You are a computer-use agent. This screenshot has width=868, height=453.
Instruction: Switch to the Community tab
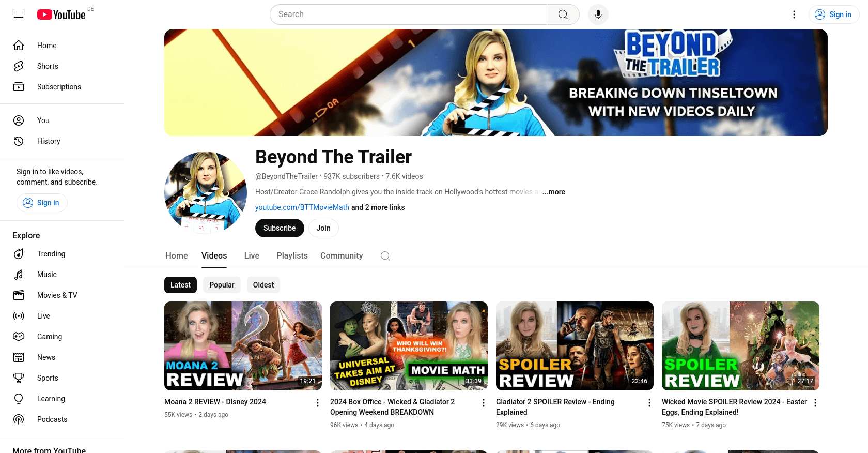[x=342, y=256]
